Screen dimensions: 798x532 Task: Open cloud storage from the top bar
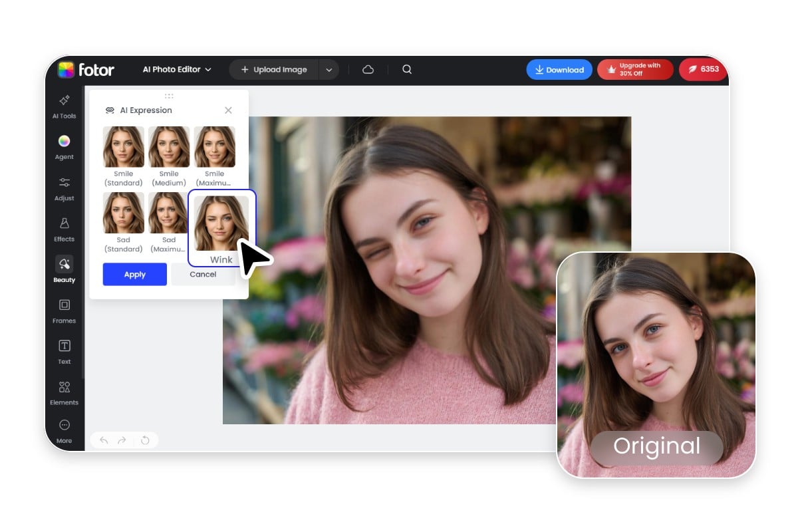click(368, 69)
